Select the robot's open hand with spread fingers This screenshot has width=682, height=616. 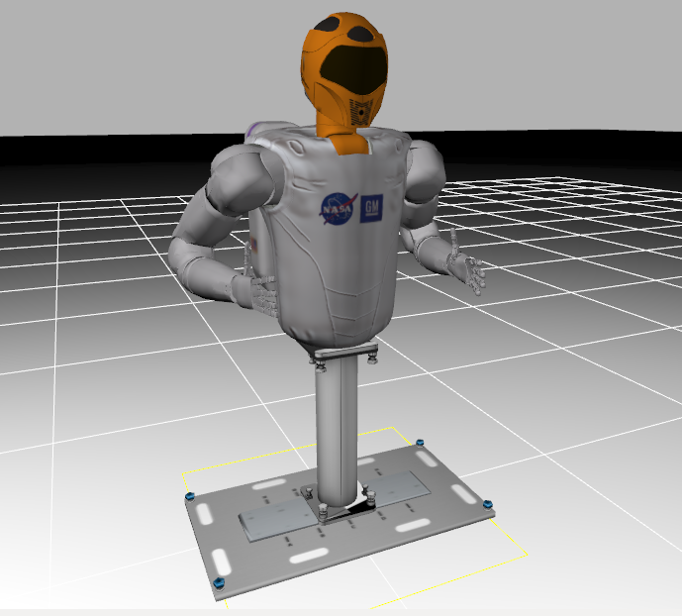(463, 269)
